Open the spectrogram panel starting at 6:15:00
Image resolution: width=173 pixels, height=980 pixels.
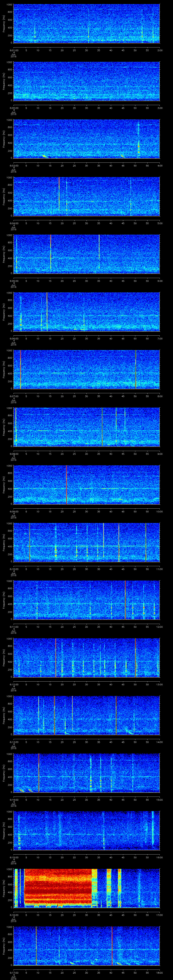coord(87,831)
